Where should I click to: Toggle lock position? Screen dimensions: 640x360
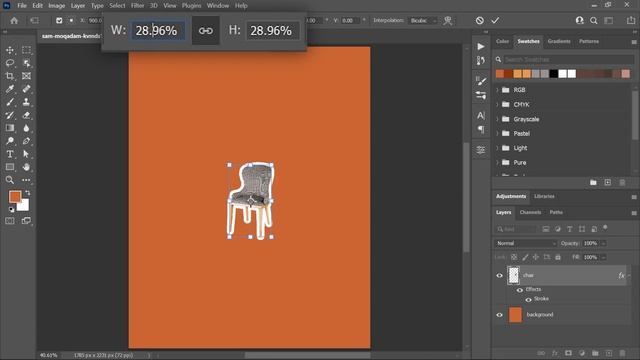[x=536, y=257]
